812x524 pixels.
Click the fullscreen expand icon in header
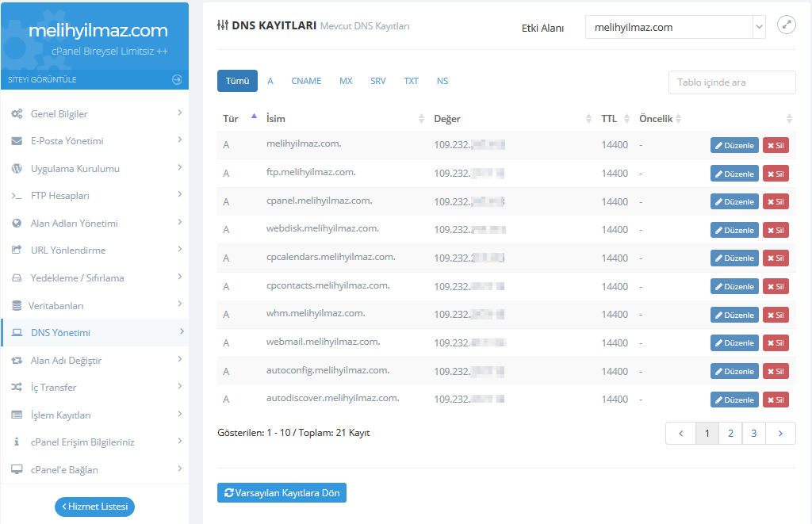tap(786, 25)
